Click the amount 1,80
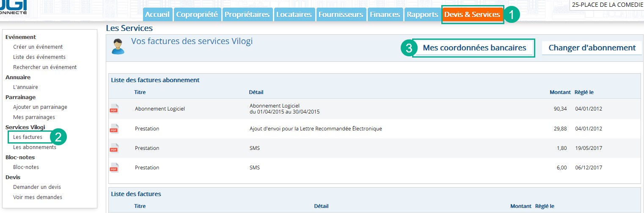The height and width of the screenshot is (213, 644). pos(562,148)
